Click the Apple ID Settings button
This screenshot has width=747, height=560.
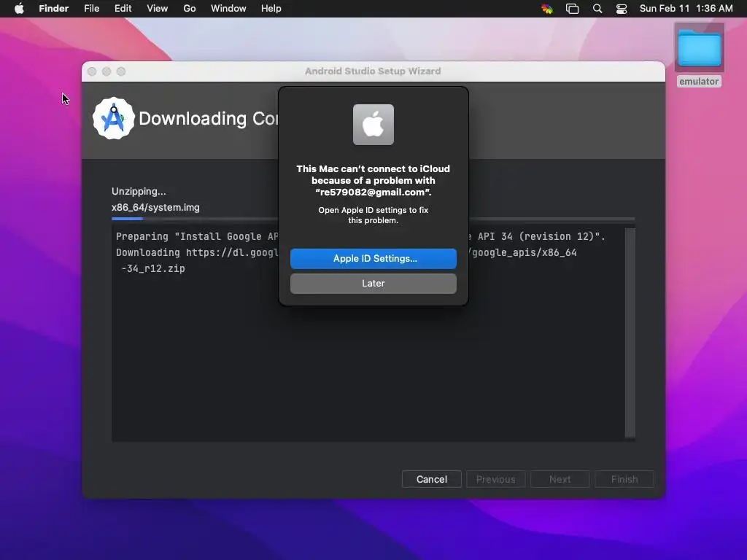pyautogui.click(x=373, y=259)
